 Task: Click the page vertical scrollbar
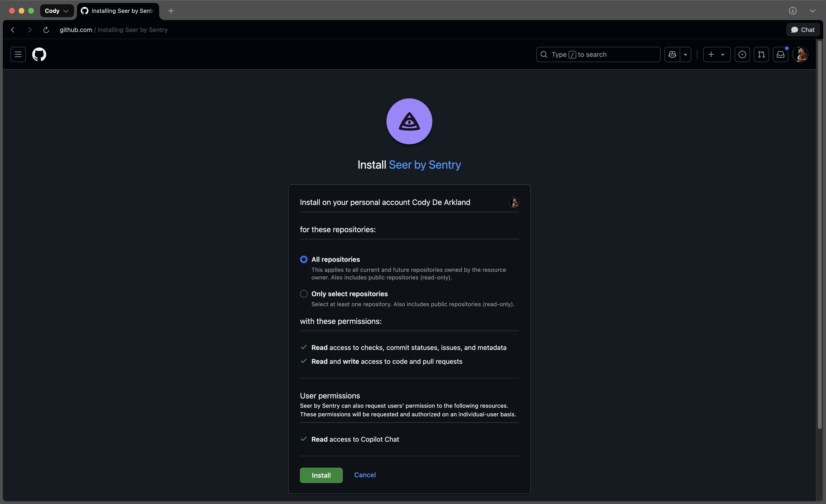pos(820,235)
